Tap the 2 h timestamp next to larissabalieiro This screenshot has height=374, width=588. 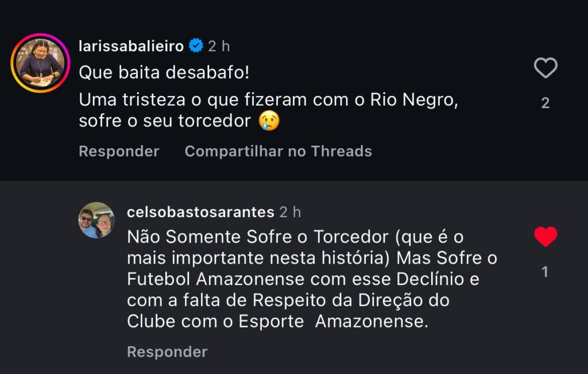coord(219,46)
